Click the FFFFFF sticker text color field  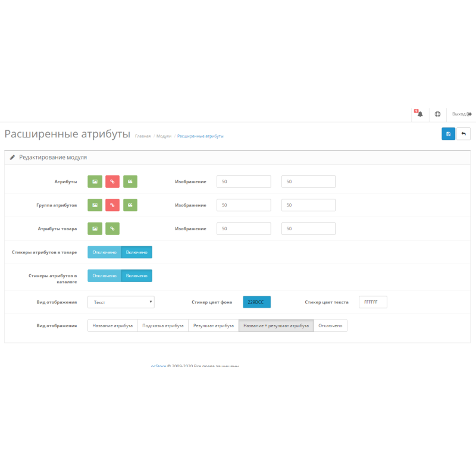pos(372,302)
